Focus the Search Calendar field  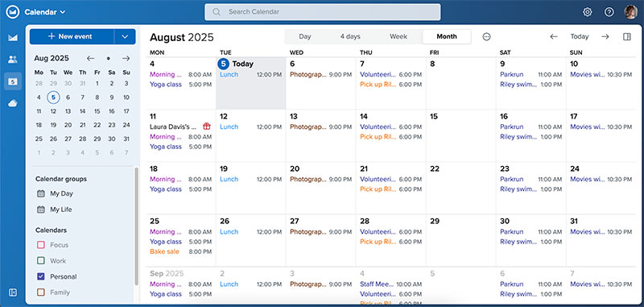click(323, 12)
